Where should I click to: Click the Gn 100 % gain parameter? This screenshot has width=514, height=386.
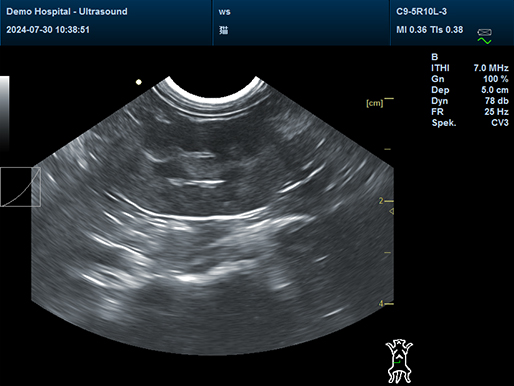(x=470, y=79)
